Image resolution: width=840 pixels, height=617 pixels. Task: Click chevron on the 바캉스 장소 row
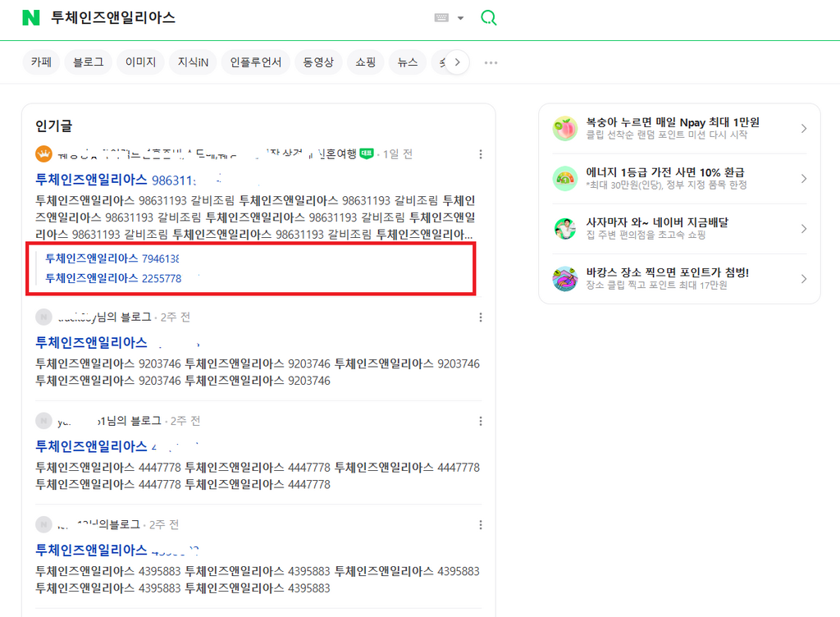804,278
